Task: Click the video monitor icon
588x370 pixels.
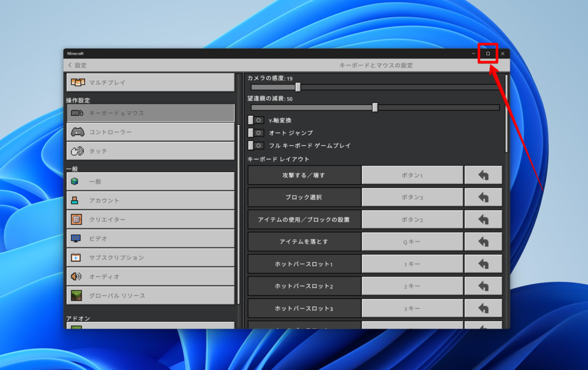Action: click(x=76, y=239)
